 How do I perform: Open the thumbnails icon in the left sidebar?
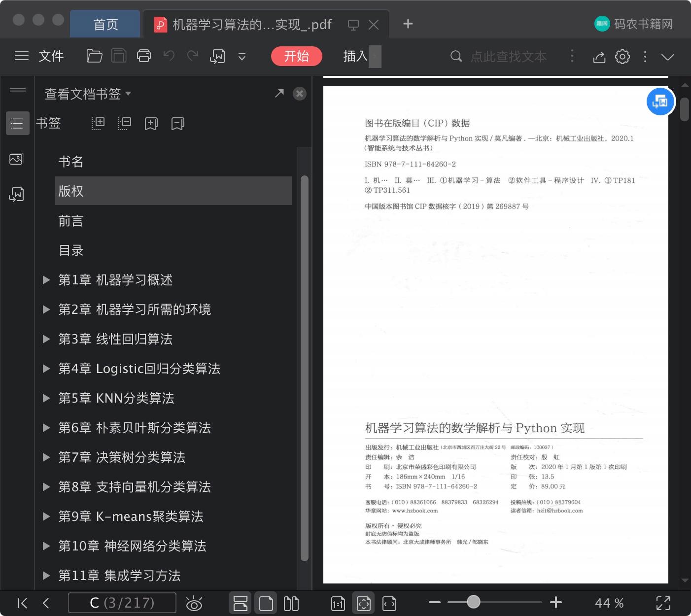coord(16,159)
